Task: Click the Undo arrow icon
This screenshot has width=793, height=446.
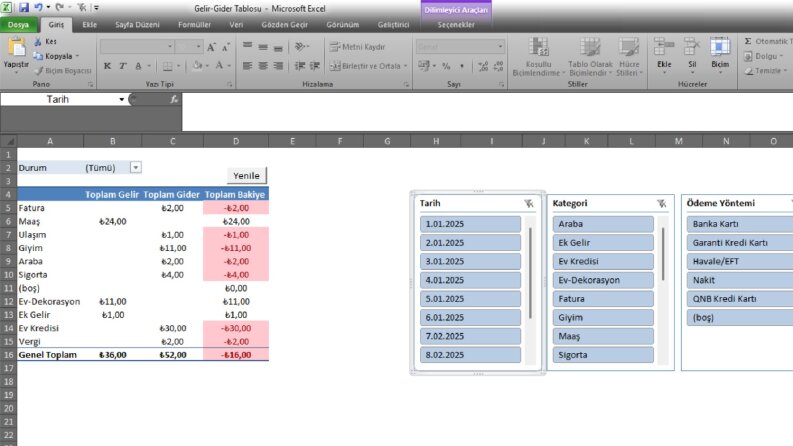Action: (x=38, y=8)
